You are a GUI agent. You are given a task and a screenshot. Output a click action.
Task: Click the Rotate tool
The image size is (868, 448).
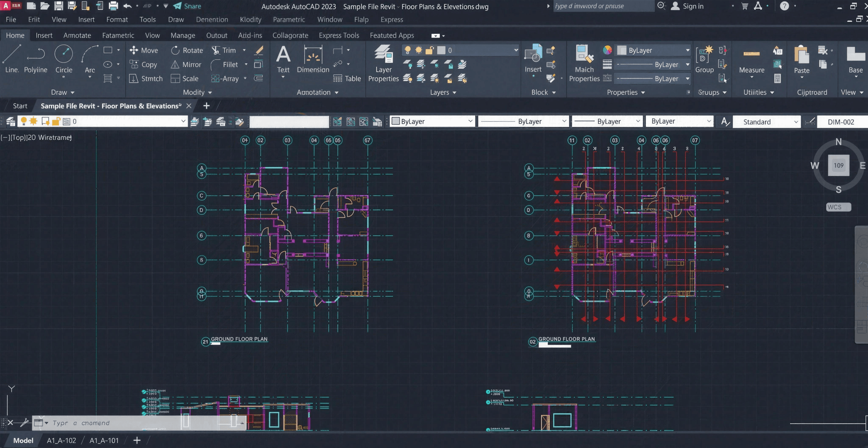[187, 50]
